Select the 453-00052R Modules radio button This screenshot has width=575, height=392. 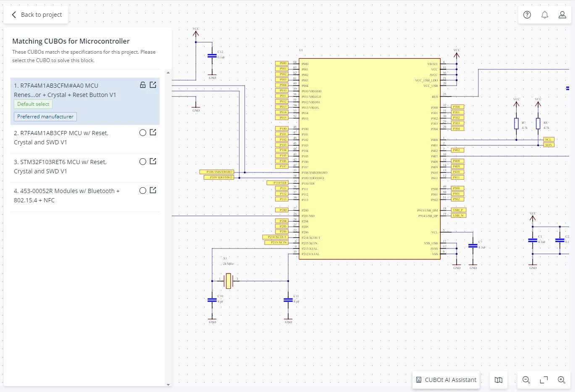tap(143, 191)
